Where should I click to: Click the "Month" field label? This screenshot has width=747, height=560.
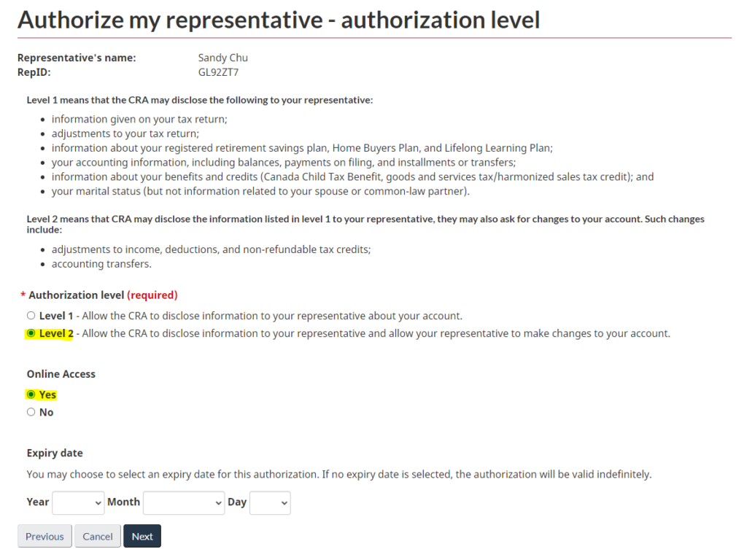[123, 502]
